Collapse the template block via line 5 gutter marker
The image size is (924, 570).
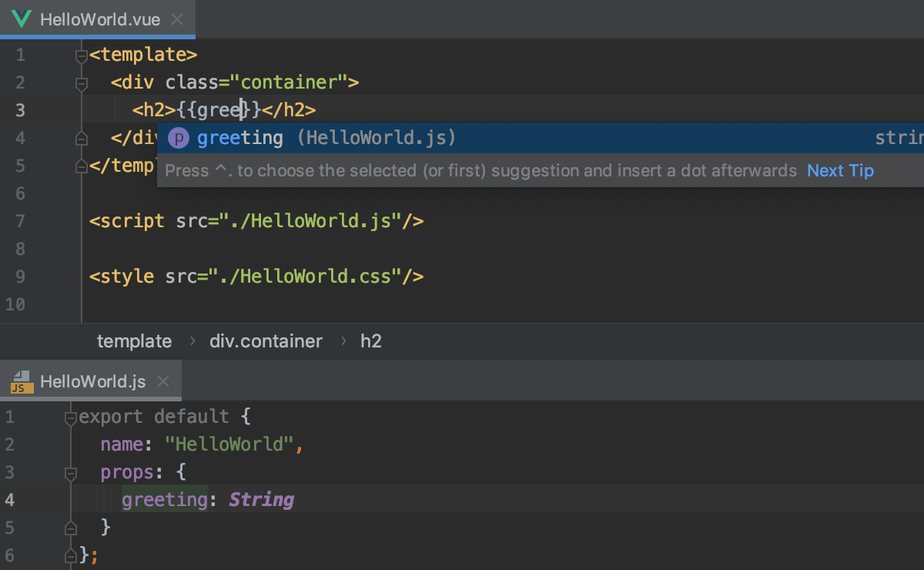[x=81, y=165]
